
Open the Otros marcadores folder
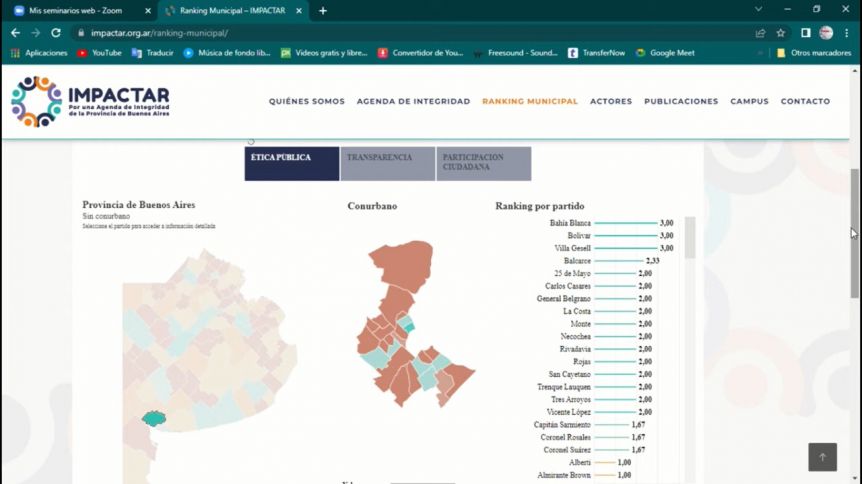(814, 53)
